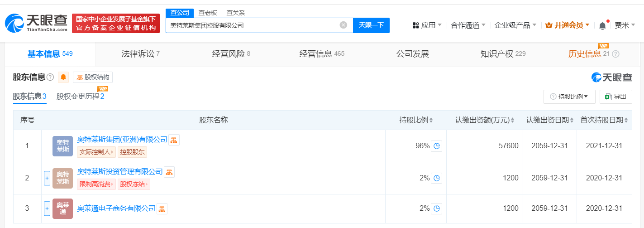Viewport: 644px width, 228px height.
Task: Click the TianYanCha logo
Action: coord(36,24)
